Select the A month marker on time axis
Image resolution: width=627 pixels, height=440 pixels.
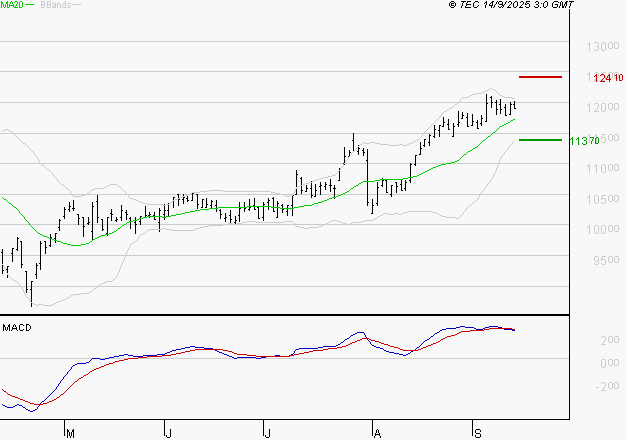377,433
